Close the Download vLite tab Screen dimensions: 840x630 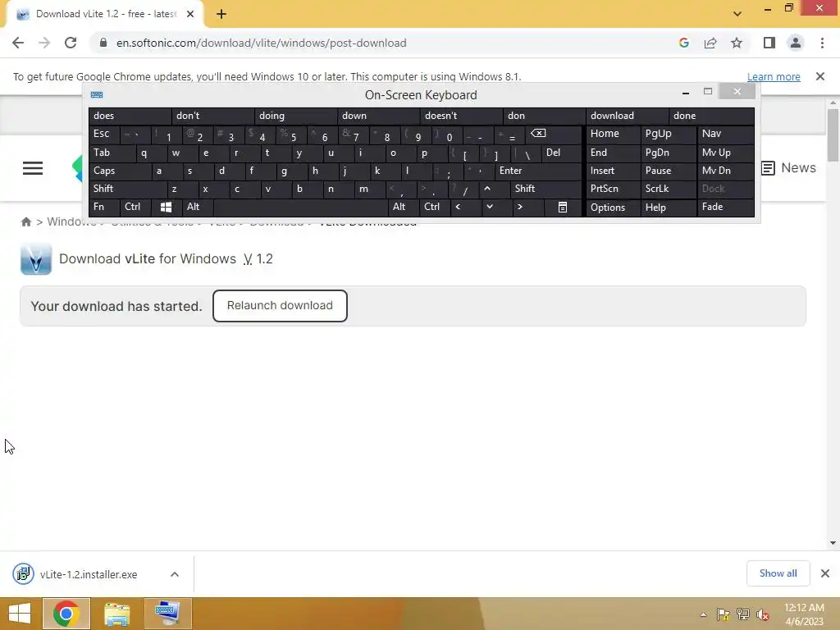point(190,15)
